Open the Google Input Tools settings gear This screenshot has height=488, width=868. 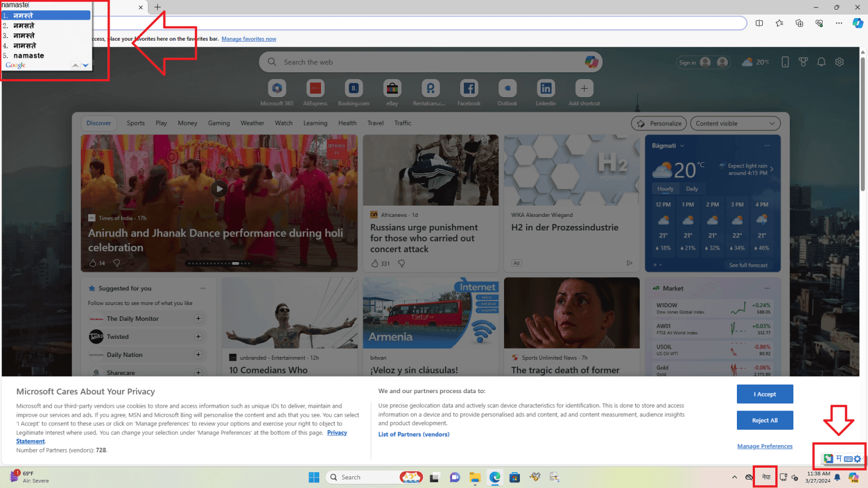857,459
